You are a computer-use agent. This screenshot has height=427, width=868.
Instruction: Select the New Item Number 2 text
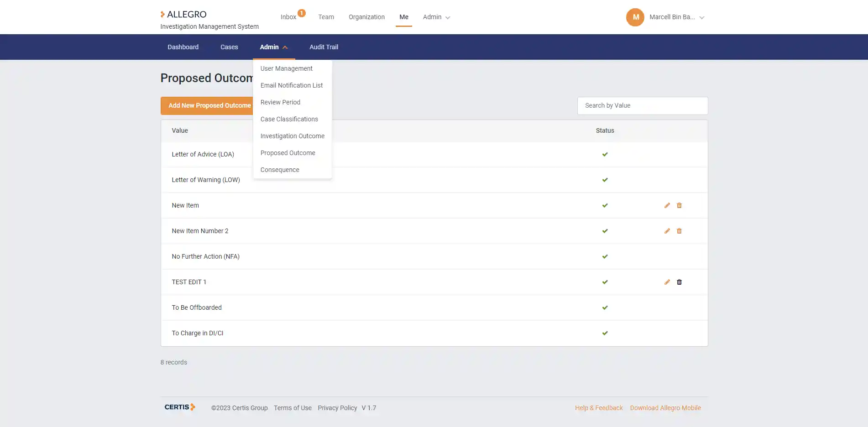(200, 231)
